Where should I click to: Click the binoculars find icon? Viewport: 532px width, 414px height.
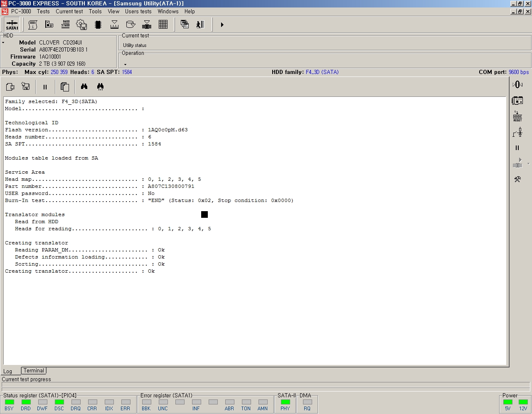(x=84, y=86)
